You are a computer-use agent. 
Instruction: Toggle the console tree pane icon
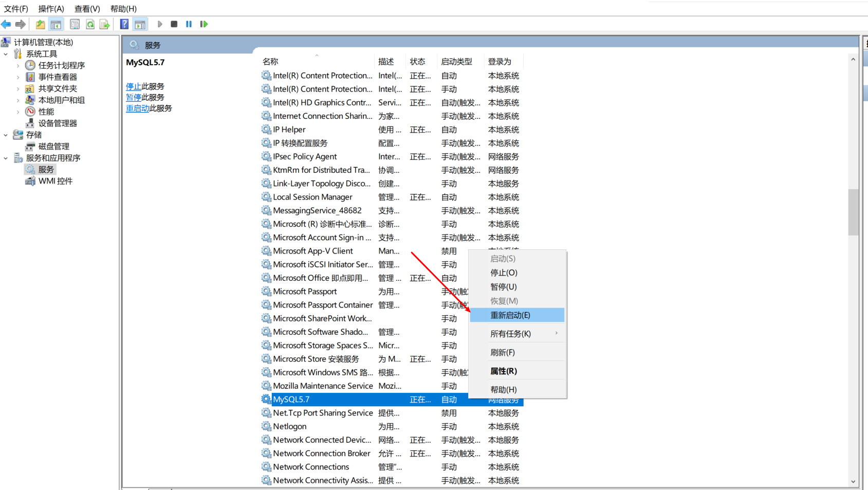(x=56, y=24)
